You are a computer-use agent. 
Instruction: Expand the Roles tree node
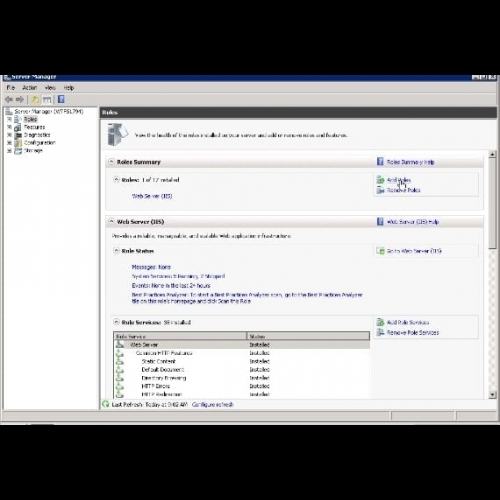9,119
